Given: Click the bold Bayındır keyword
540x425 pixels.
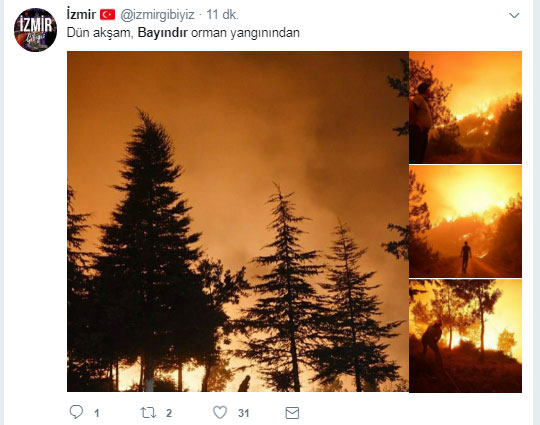Looking at the screenshot, I should [163, 33].
